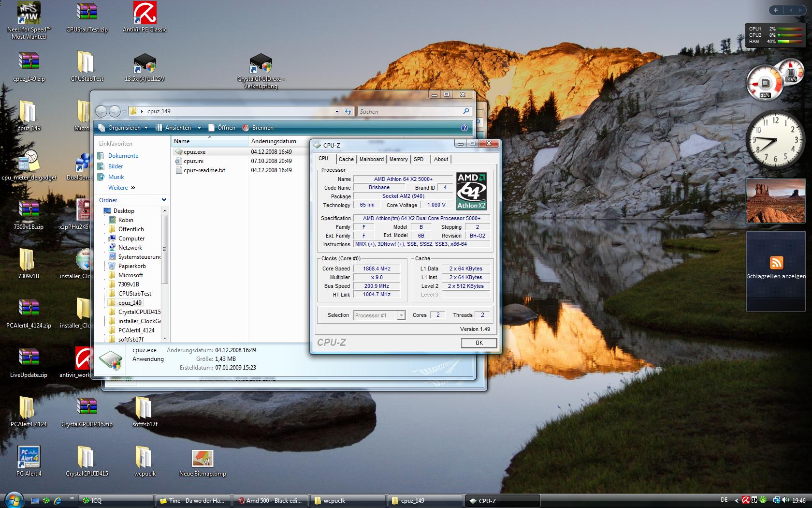Click Brennen in Explorer toolbar
The width and height of the screenshot is (812, 508).
258,128
